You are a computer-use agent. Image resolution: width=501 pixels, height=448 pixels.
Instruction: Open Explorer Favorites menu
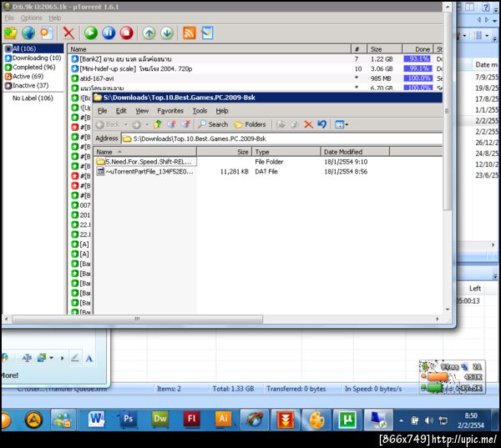click(170, 111)
